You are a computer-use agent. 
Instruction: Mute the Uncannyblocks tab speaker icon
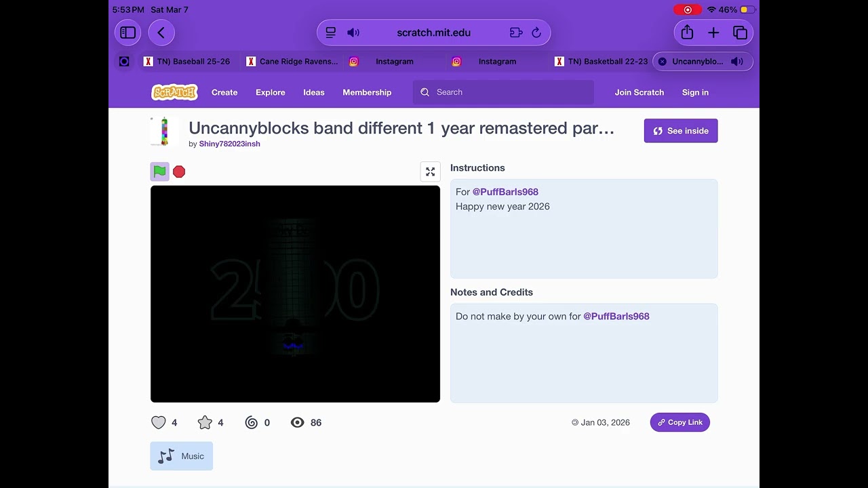(737, 61)
